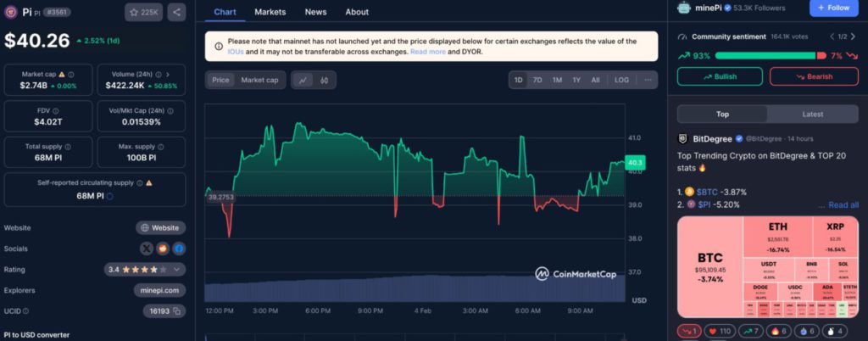Open the share icon button

(x=176, y=12)
